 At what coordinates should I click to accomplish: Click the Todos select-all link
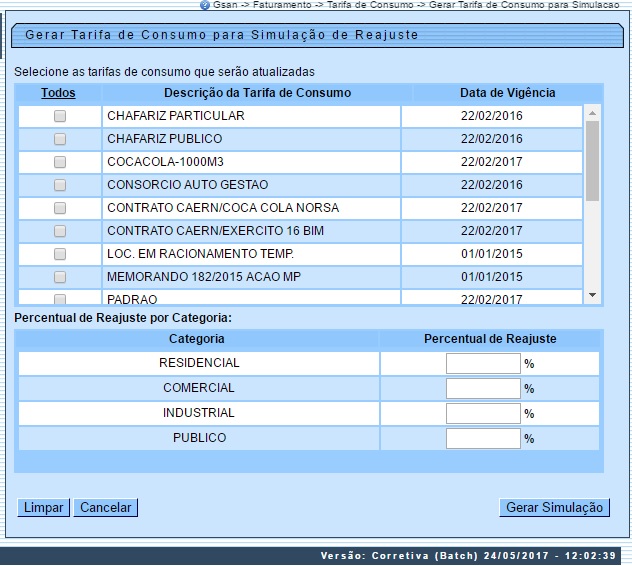[x=58, y=93]
